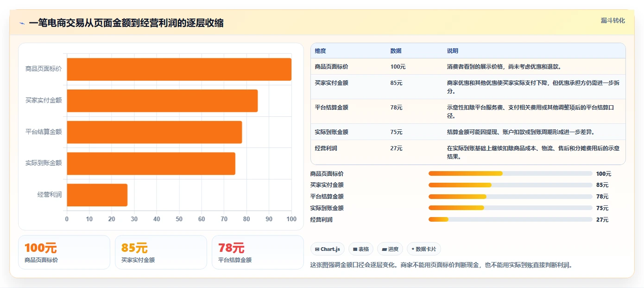Click the 实际到账金额 75元 progress bar
644x288 pixels.
tap(510, 208)
